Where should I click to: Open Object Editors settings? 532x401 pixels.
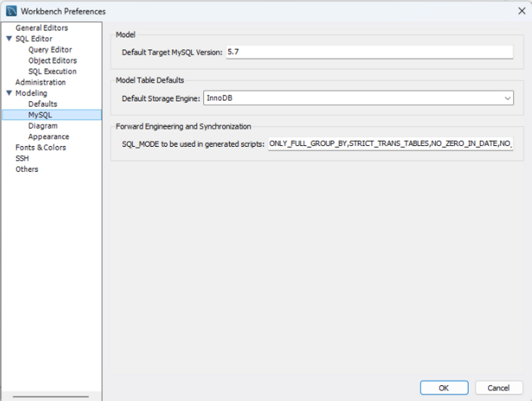pos(53,61)
